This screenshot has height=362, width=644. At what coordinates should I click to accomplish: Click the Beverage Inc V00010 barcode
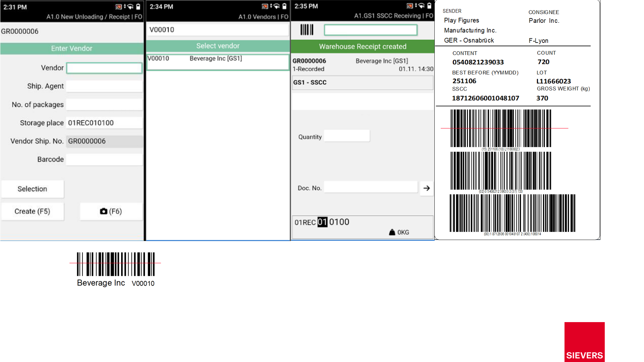116,264
